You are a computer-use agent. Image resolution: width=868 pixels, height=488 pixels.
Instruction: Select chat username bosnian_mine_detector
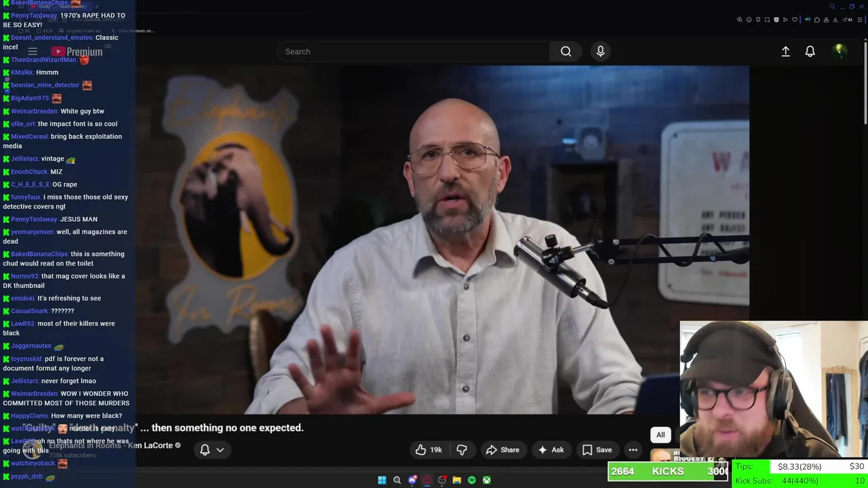click(x=45, y=85)
